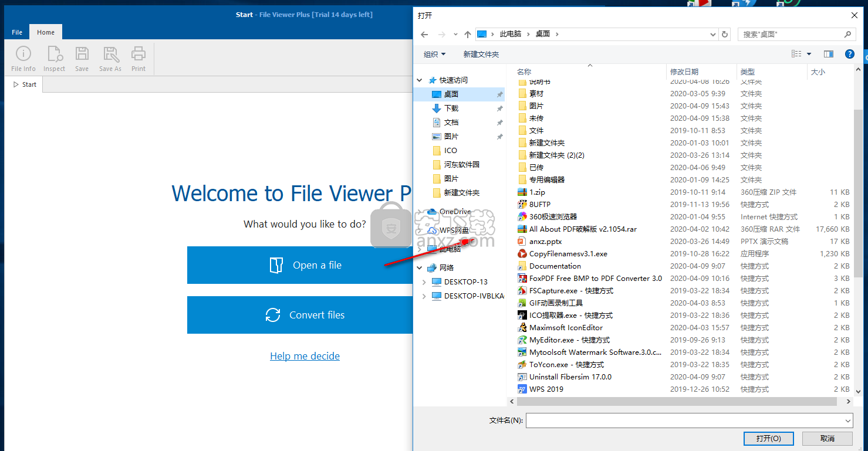The image size is (868, 451).
Task: Expand the DESKTOP-IVBLKA network node
Action: tap(424, 296)
